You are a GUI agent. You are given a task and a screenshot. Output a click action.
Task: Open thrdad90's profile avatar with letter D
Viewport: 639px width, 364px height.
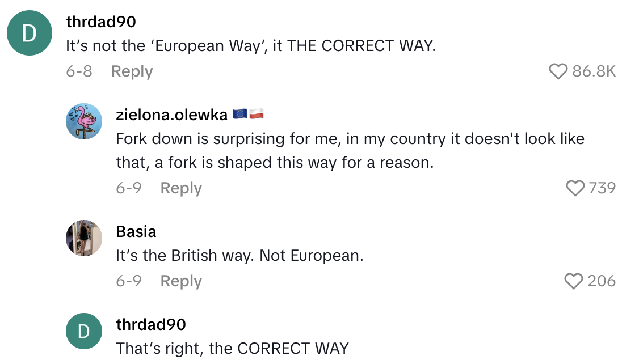(x=29, y=33)
